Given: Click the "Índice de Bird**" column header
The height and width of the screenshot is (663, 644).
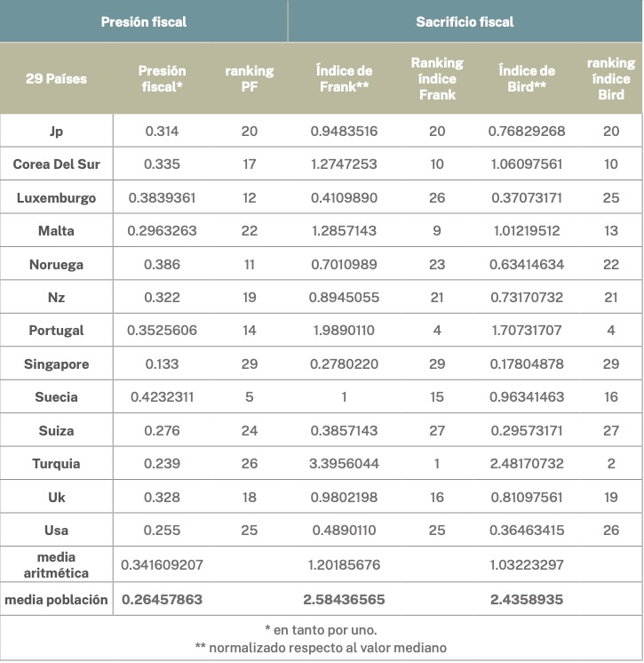Looking at the screenshot, I should (527, 78).
